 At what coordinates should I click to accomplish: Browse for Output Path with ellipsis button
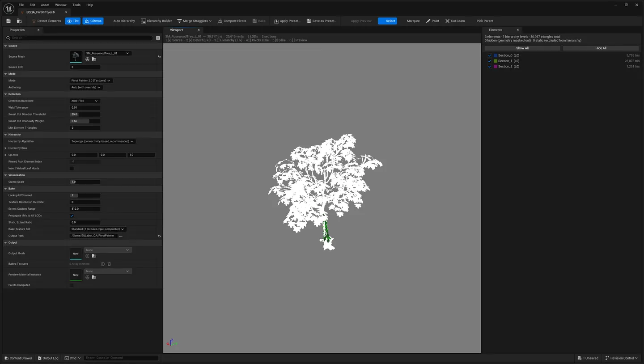click(121, 236)
